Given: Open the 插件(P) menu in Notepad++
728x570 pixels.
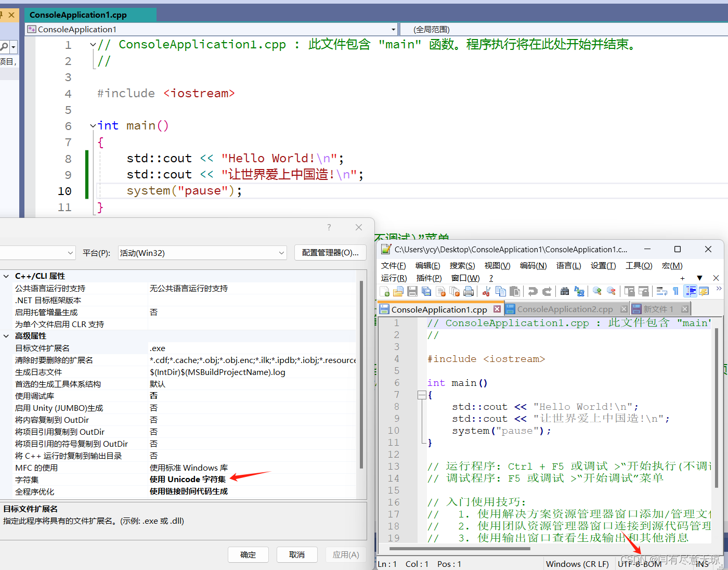Looking at the screenshot, I should (428, 278).
